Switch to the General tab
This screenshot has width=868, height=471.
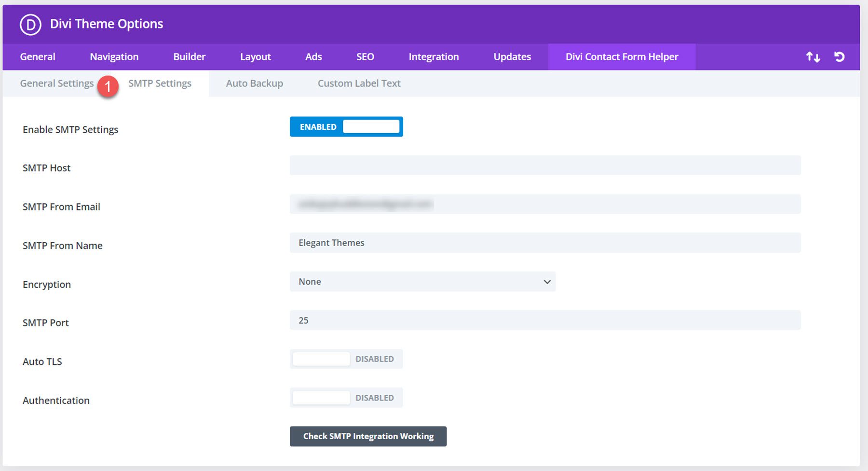pyautogui.click(x=37, y=56)
